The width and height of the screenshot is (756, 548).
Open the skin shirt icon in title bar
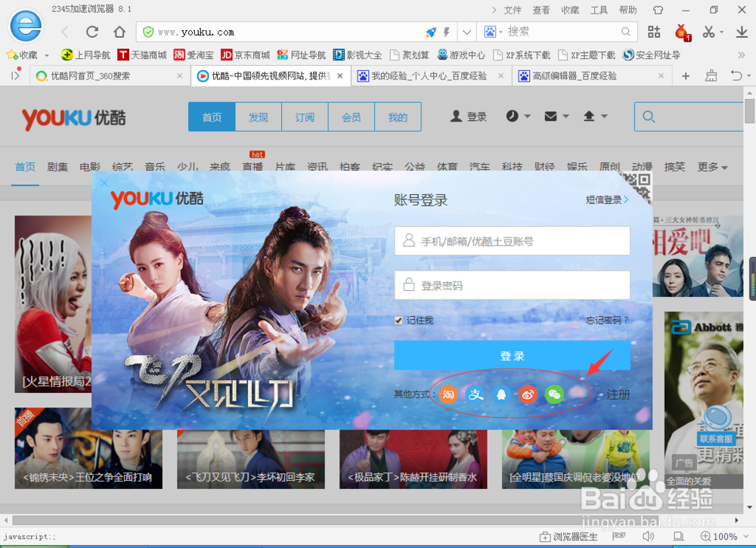pyautogui.click(x=658, y=10)
